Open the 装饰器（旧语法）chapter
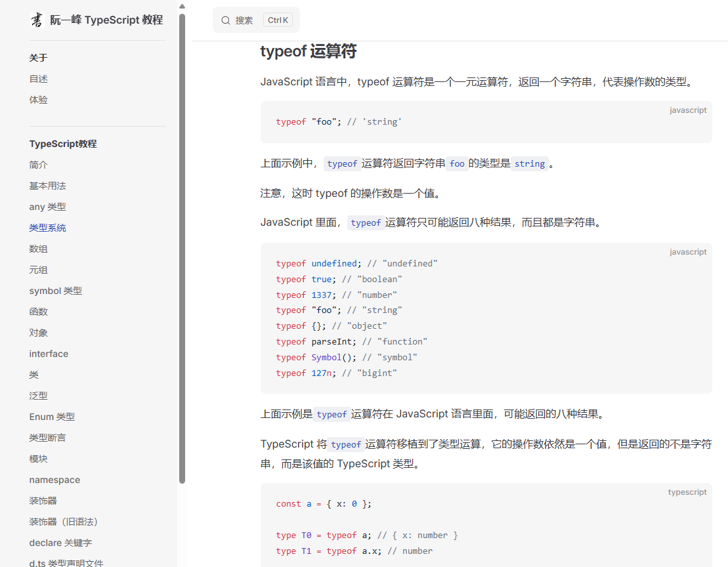The width and height of the screenshot is (728, 567). click(x=64, y=522)
